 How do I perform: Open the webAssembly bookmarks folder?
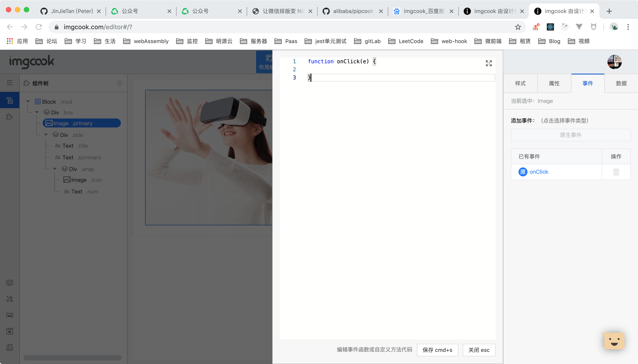pyautogui.click(x=146, y=41)
